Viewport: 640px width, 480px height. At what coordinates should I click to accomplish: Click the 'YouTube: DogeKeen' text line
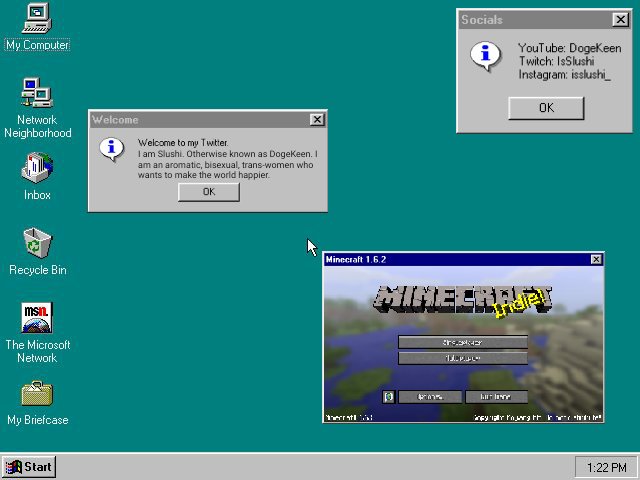coord(570,48)
